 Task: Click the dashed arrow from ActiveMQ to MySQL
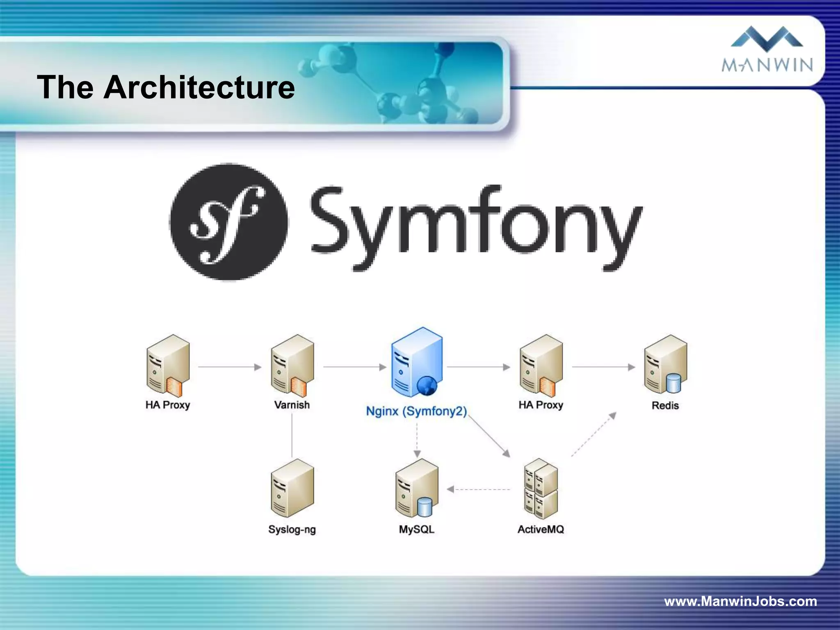pyautogui.click(x=479, y=489)
